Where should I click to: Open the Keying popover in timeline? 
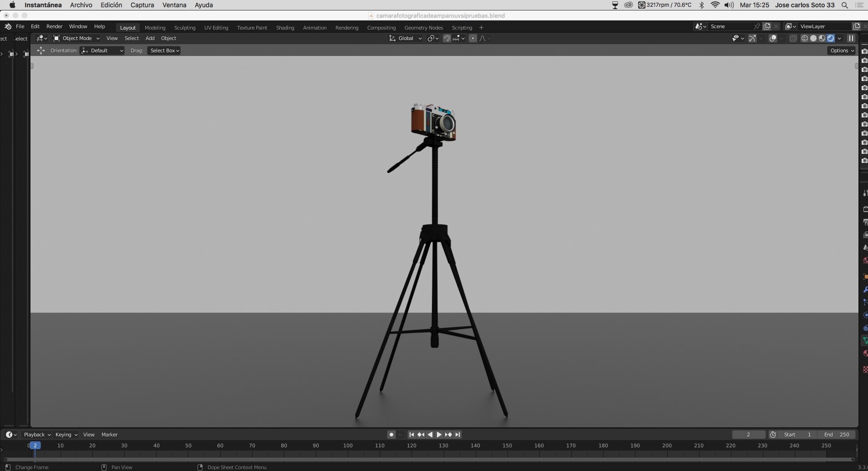[66, 435]
